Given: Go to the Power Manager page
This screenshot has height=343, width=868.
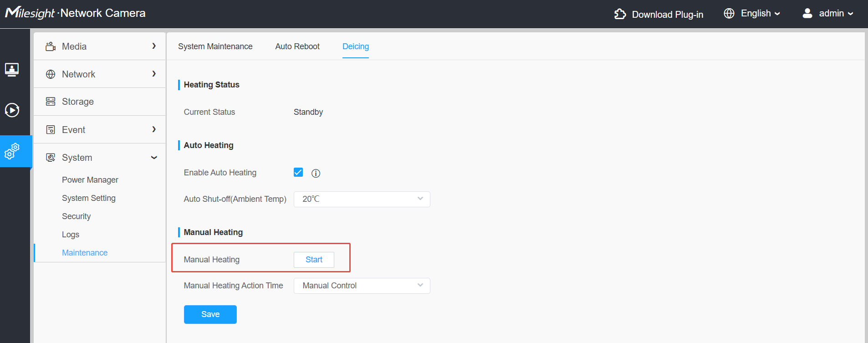Looking at the screenshot, I should [x=90, y=180].
